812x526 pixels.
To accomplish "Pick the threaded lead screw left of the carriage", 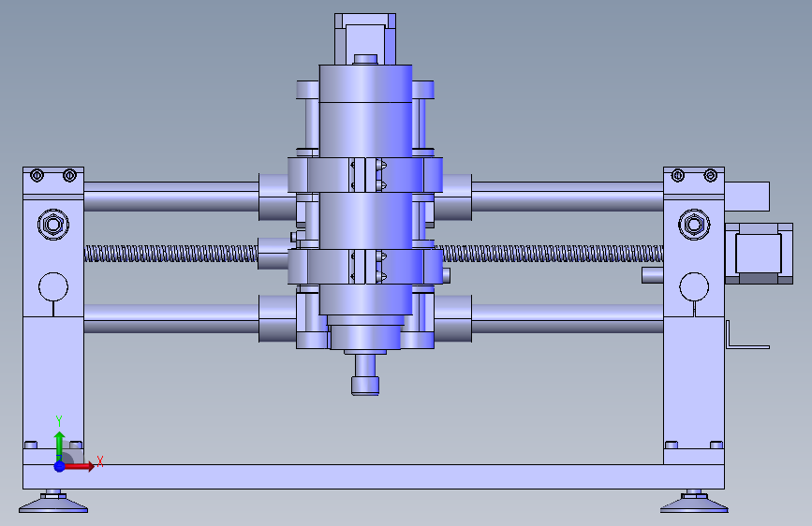I will click(x=170, y=254).
